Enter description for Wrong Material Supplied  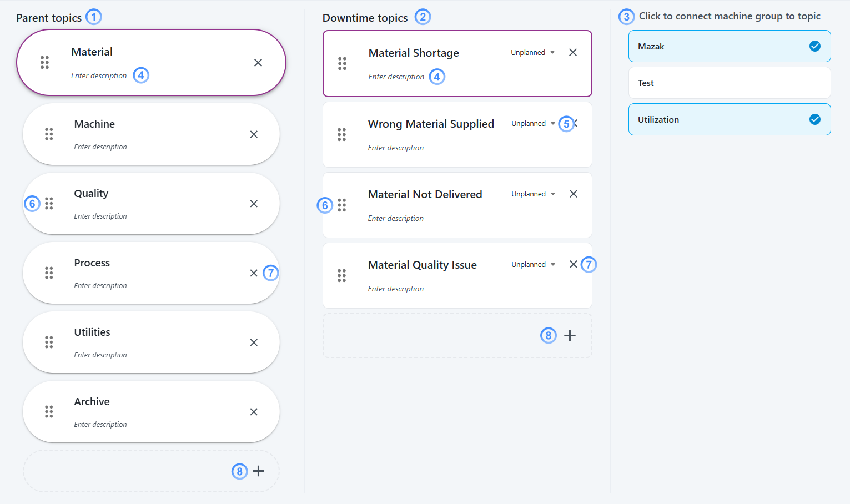point(395,148)
